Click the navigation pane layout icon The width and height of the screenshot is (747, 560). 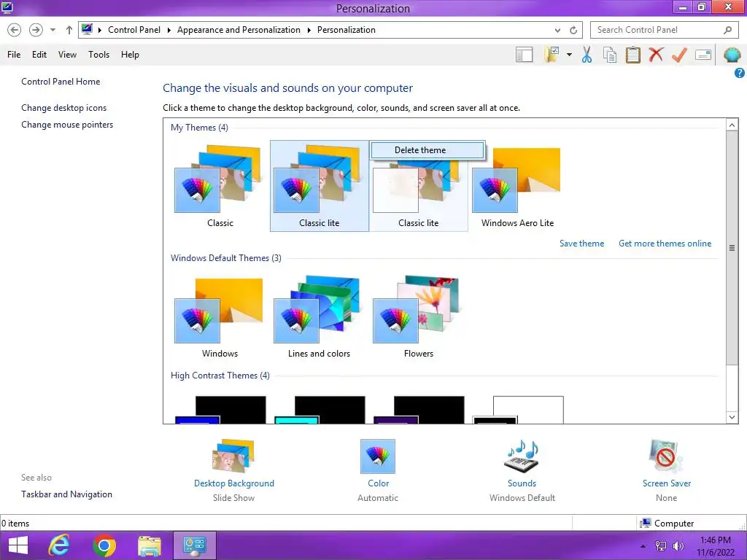pyautogui.click(x=524, y=55)
